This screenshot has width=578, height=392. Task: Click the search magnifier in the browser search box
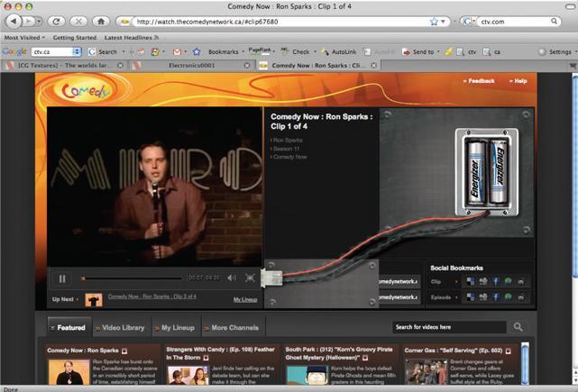tap(554, 21)
